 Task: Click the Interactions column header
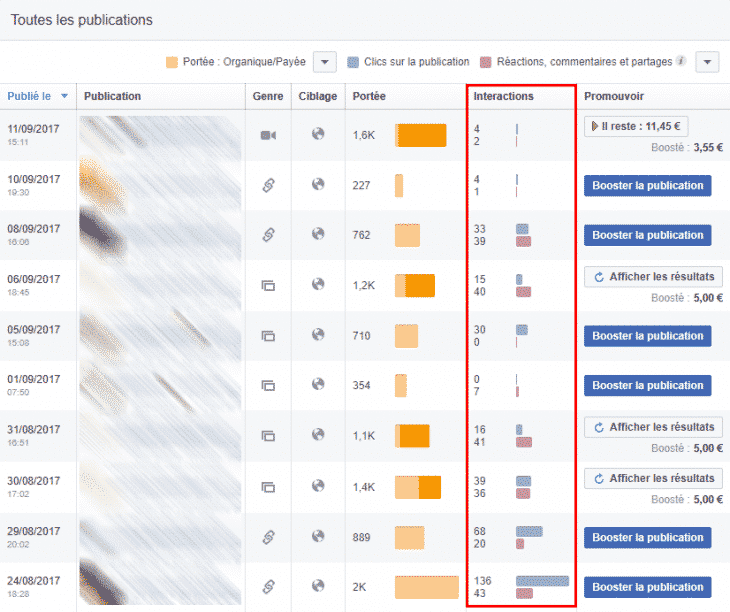503,96
